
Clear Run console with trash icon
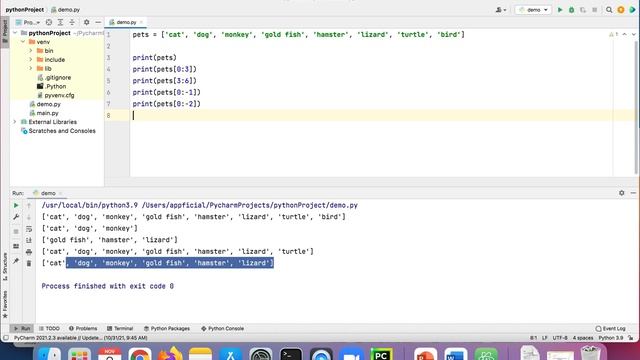(29, 264)
